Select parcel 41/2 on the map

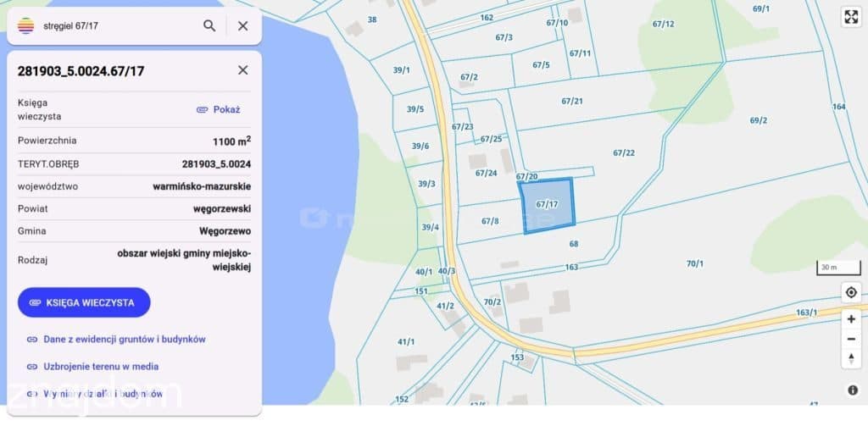(x=445, y=306)
